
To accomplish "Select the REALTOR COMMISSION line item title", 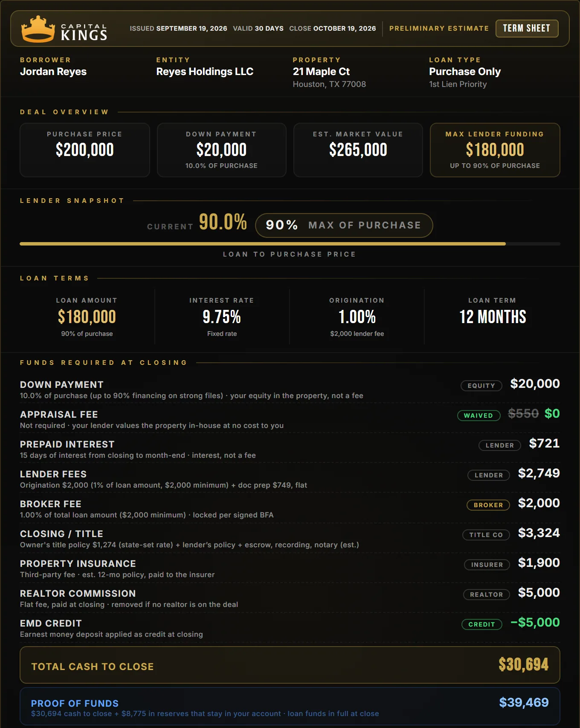I will pyautogui.click(x=78, y=594).
